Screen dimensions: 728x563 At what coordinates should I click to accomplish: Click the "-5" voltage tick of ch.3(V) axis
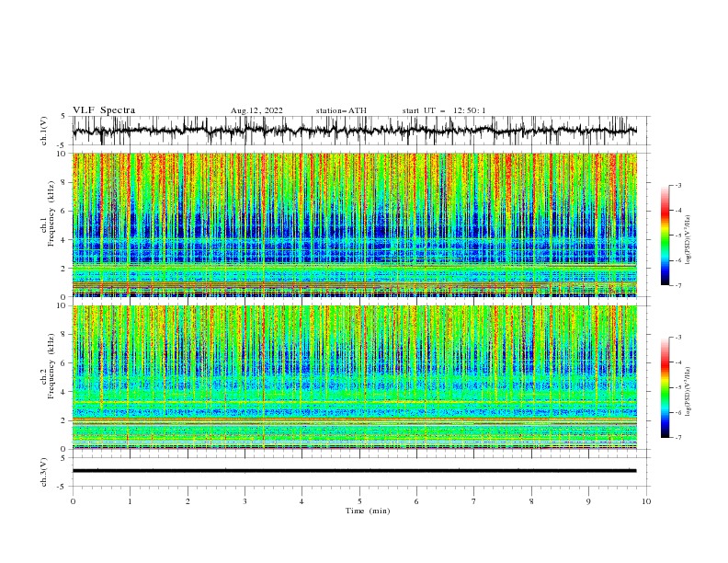(x=63, y=487)
